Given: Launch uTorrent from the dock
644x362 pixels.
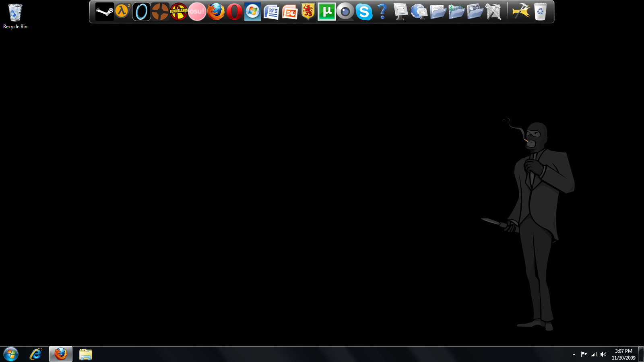Looking at the screenshot, I should pyautogui.click(x=327, y=12).
